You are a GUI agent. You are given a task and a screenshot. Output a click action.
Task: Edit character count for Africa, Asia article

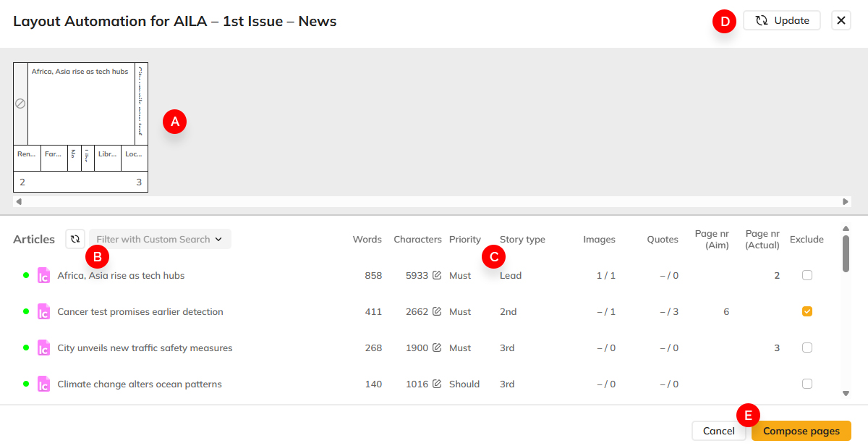point(437,275)
